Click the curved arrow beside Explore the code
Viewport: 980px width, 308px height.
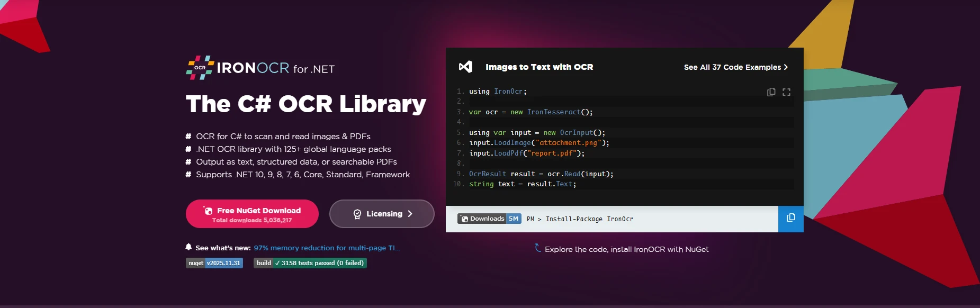tap(537, 248)
